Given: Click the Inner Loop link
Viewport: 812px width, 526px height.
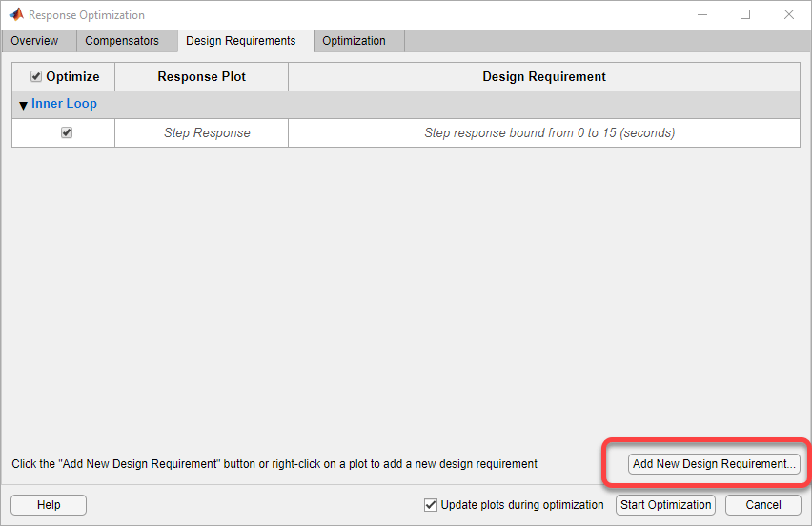Looking at the screenshot, I should [x=64, y=104].
